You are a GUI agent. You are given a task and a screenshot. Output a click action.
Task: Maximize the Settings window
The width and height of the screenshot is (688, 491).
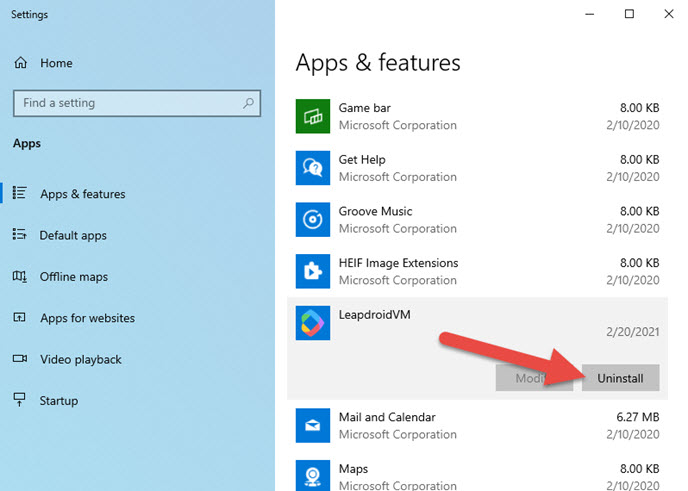629,14
